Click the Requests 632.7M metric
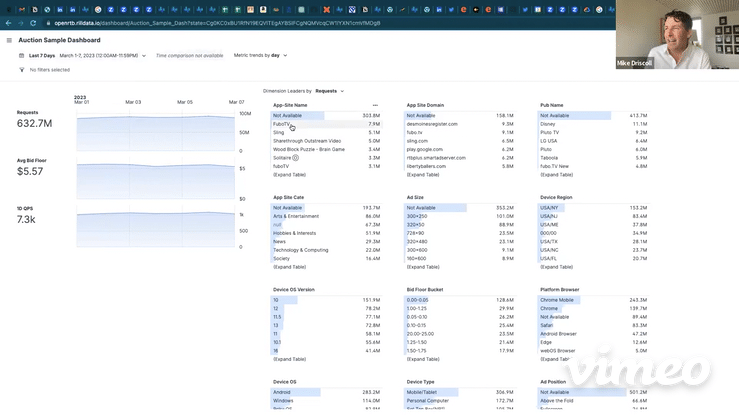This screenshot has height=415, width=739. pyautogui.click(x=34, y=123)
